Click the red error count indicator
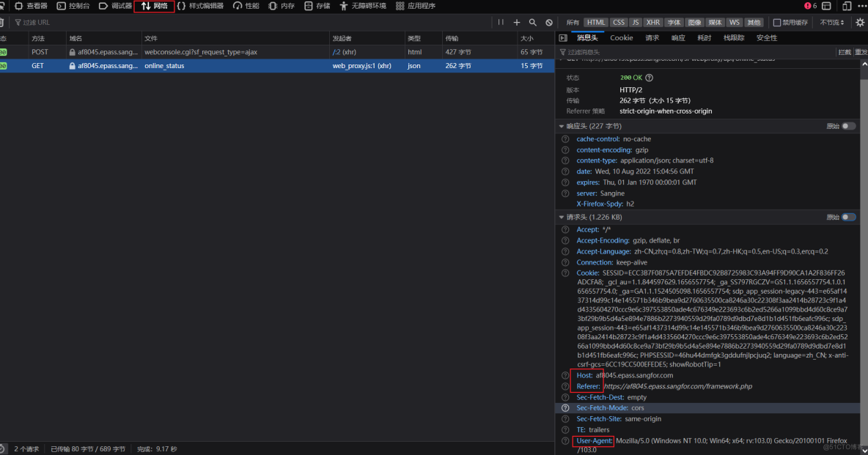The width and height of the screenshot is (868, 455). (810, 6)
